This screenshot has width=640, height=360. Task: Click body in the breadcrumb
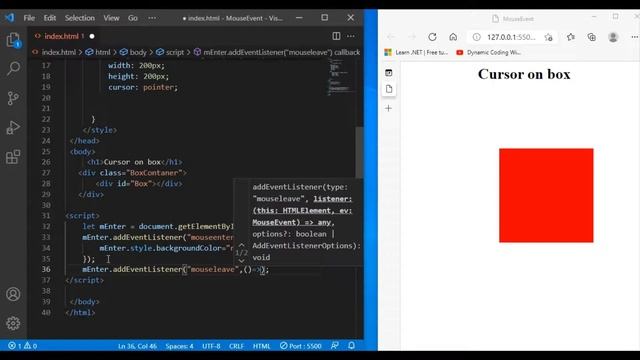pos(138,52)
